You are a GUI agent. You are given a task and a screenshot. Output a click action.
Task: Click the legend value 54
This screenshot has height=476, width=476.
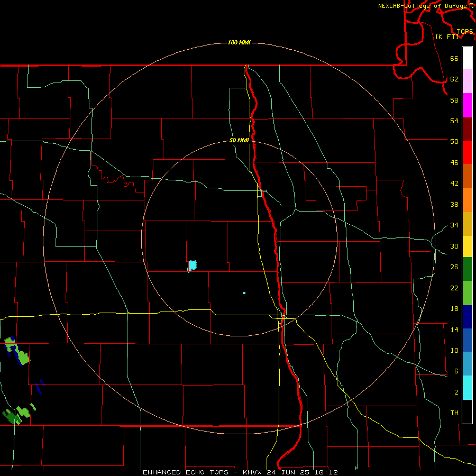pos(454,121)
